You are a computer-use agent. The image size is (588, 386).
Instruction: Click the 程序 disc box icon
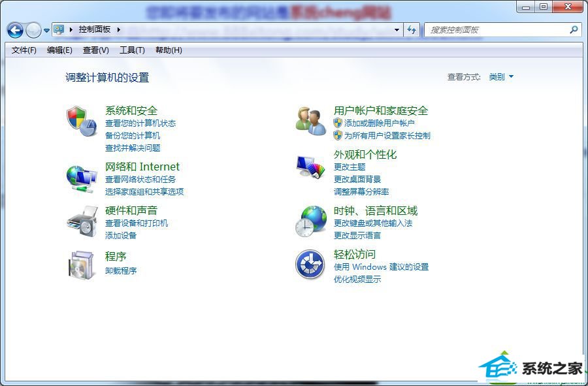[81, 265]
